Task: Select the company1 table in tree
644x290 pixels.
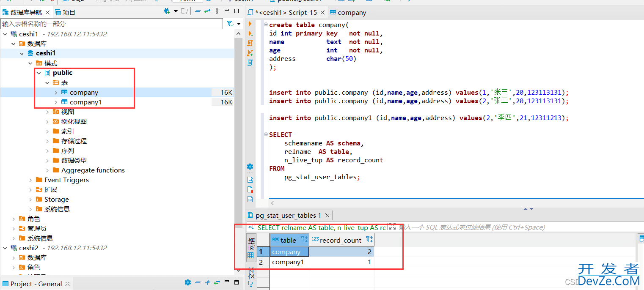Action: [x=85, y=102]
